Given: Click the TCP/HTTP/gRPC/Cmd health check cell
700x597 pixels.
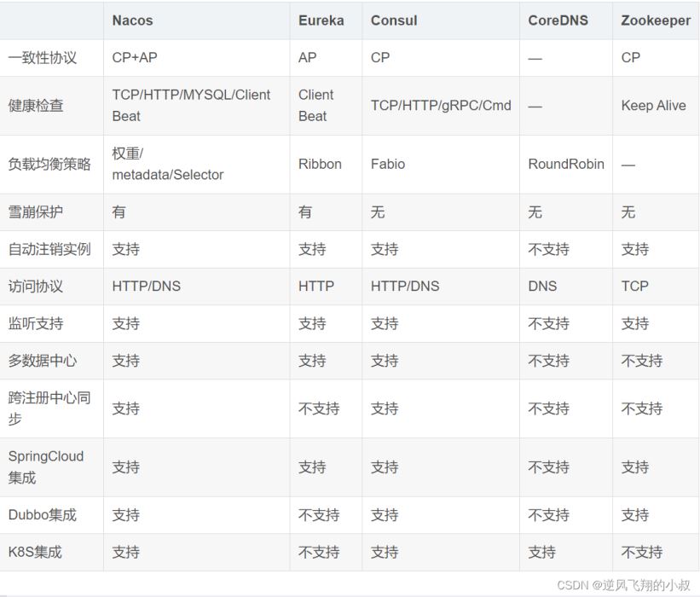Looking at the screenshot, I should (441, 106).
